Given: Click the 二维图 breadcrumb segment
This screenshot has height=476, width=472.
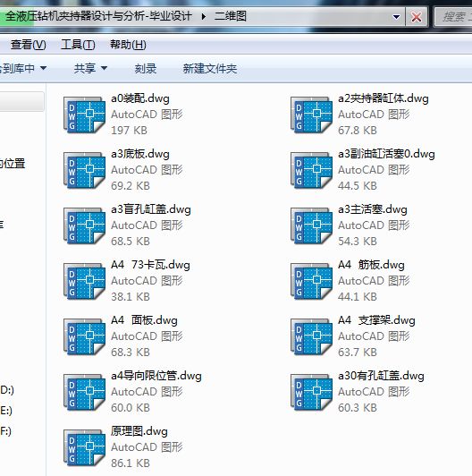Looking at the screenshot, I should point(231,16).
